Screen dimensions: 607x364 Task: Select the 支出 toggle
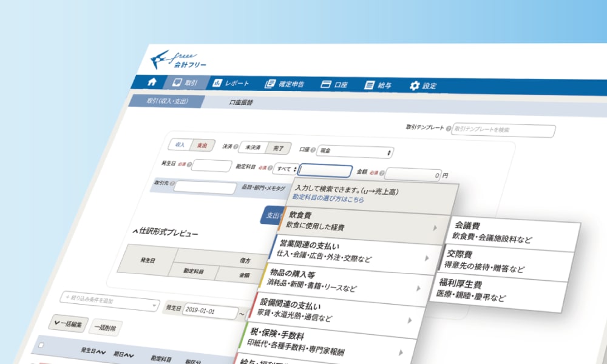click(x=202, y=146)
